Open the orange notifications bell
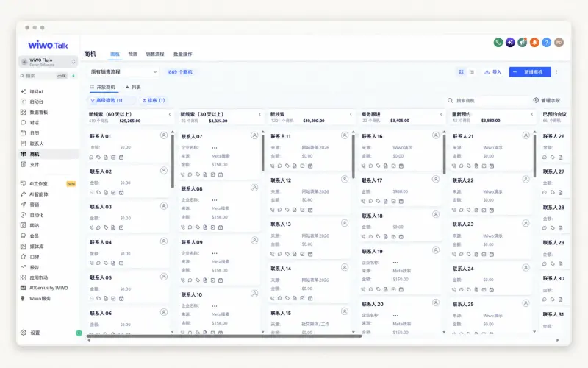This screenshot has height=368, width=588. click(534, 43)
